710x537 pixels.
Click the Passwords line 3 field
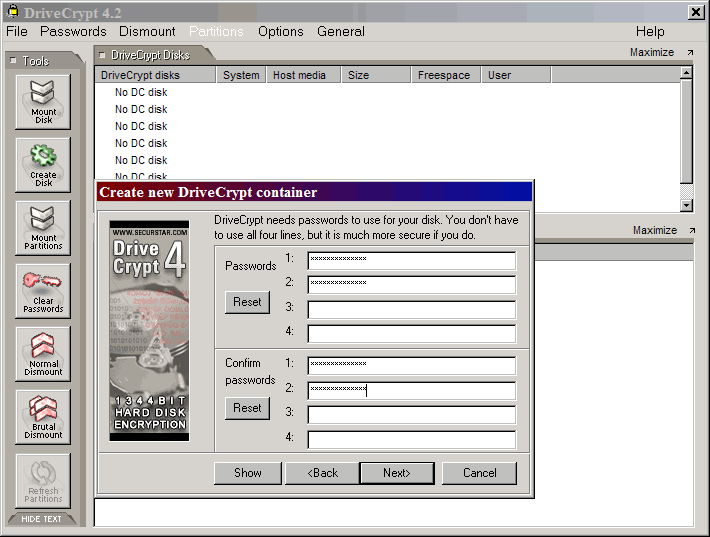click(411, 310)
